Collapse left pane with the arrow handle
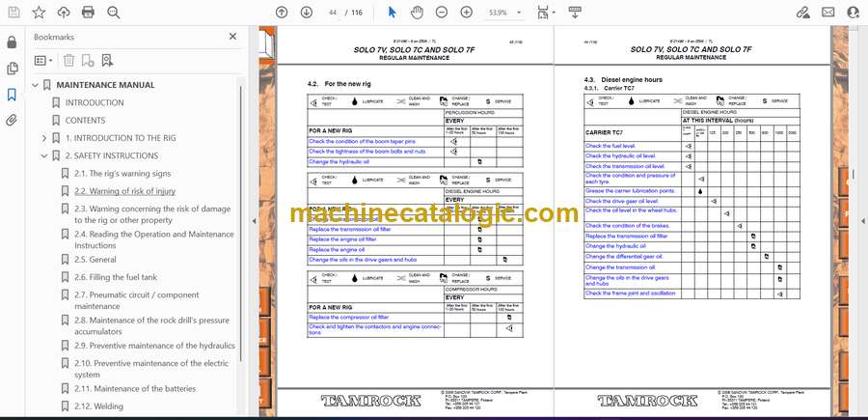 (x=254, y=221)
